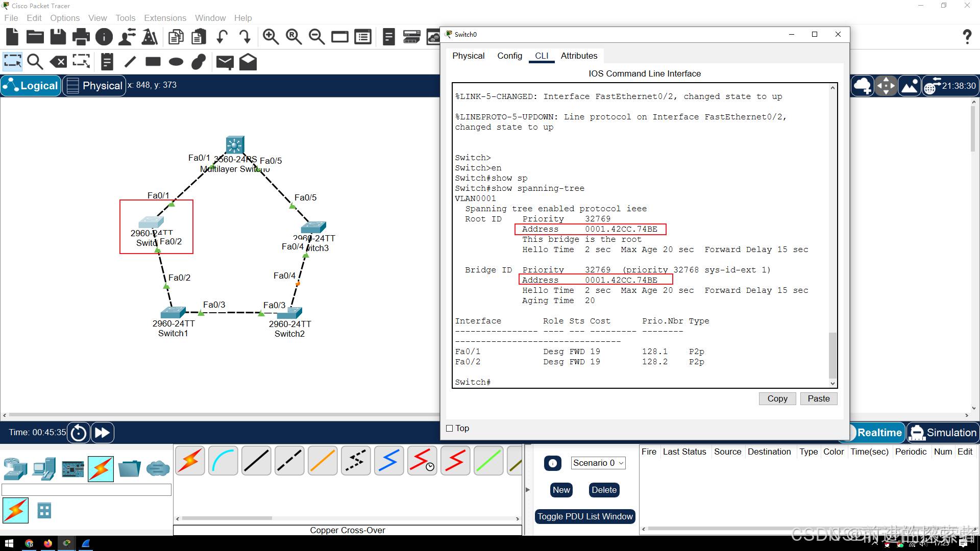Screen dimensions: 980x551
Task: Open Network Information icon
Action: click(104, 37)
